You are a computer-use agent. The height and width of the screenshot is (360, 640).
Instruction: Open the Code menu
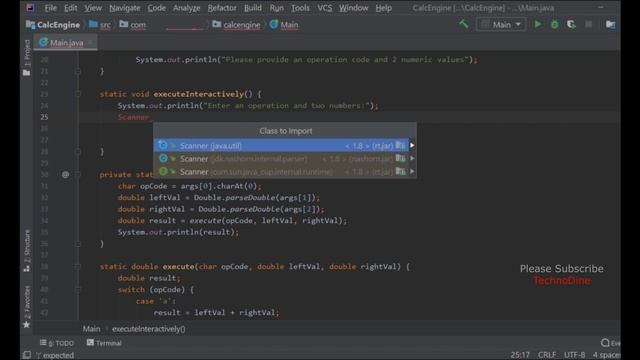(156, 8)
